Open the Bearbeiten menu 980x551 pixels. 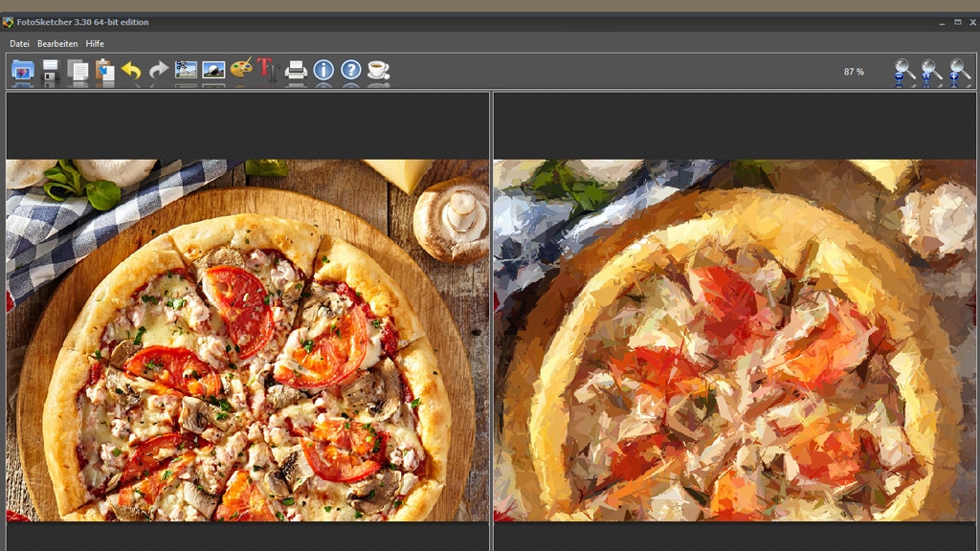point(57,44)
